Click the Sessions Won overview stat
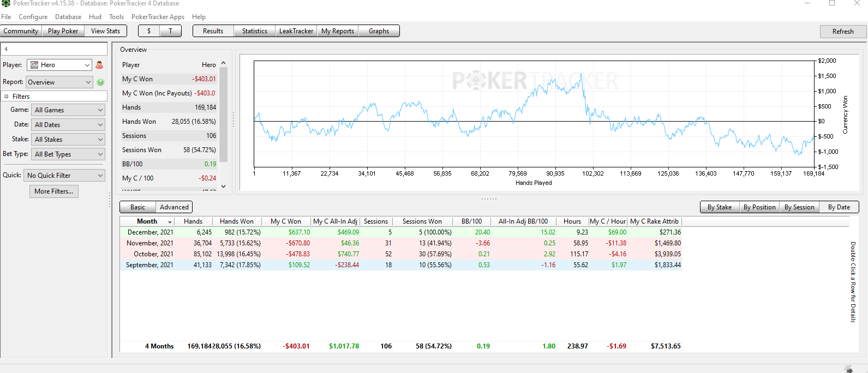This screenshot has width=868, height=373. [x=169, y=150]
